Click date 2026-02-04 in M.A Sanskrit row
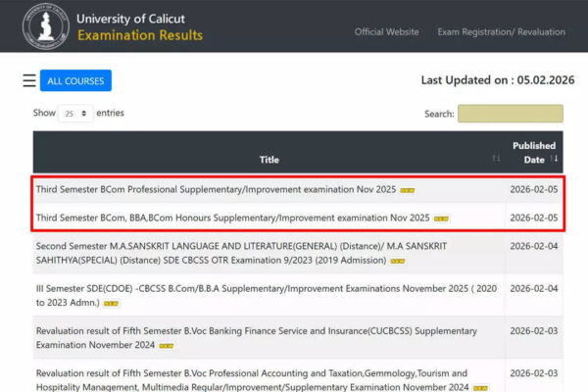 (534, 246)
